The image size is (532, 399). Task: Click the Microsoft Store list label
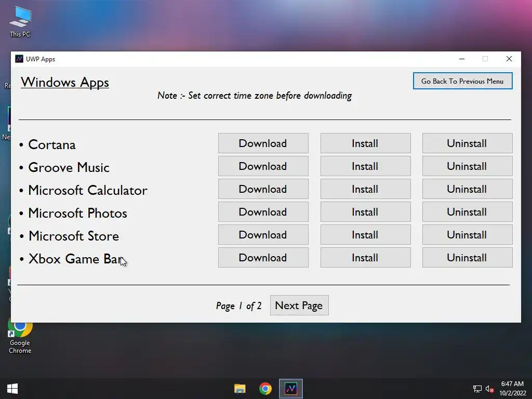[73, 236]
